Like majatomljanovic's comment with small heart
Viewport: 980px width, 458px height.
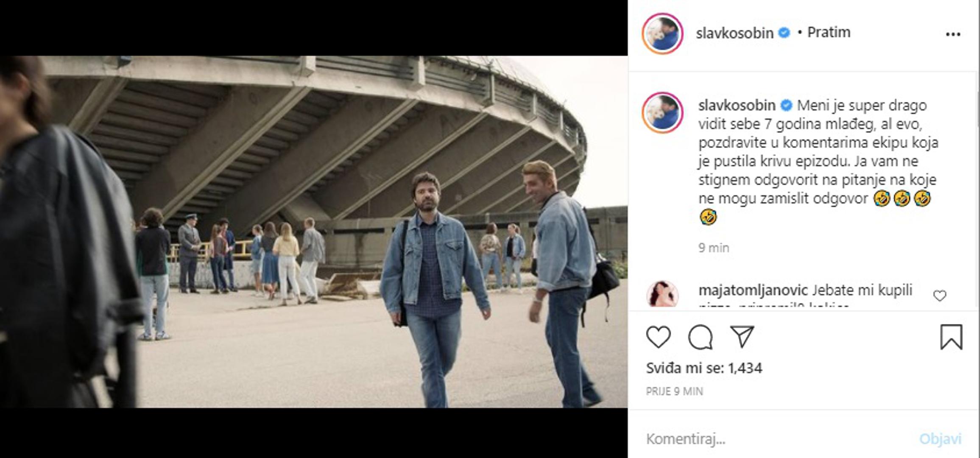[x=940, y=296]
